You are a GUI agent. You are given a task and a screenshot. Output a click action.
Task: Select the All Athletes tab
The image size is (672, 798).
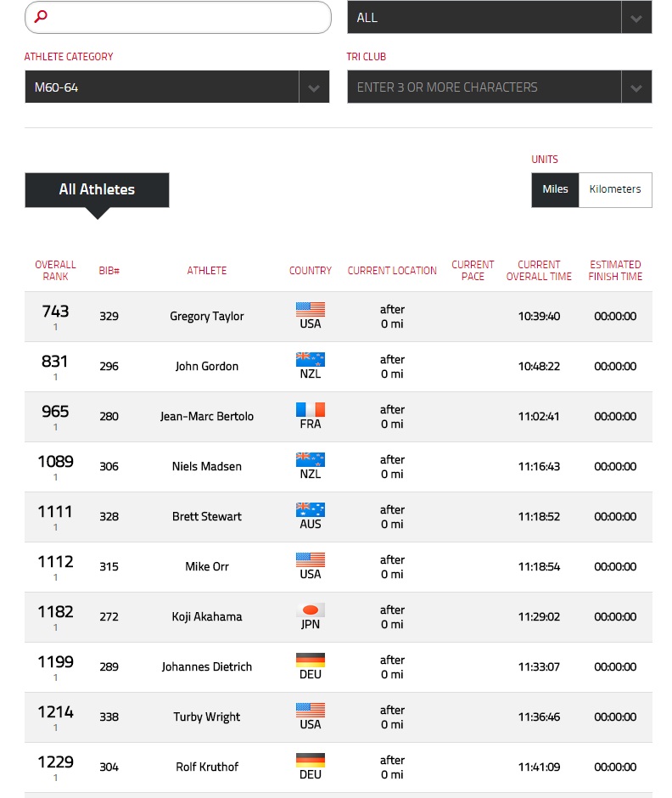pyautogui.click(x=97, y=189)
